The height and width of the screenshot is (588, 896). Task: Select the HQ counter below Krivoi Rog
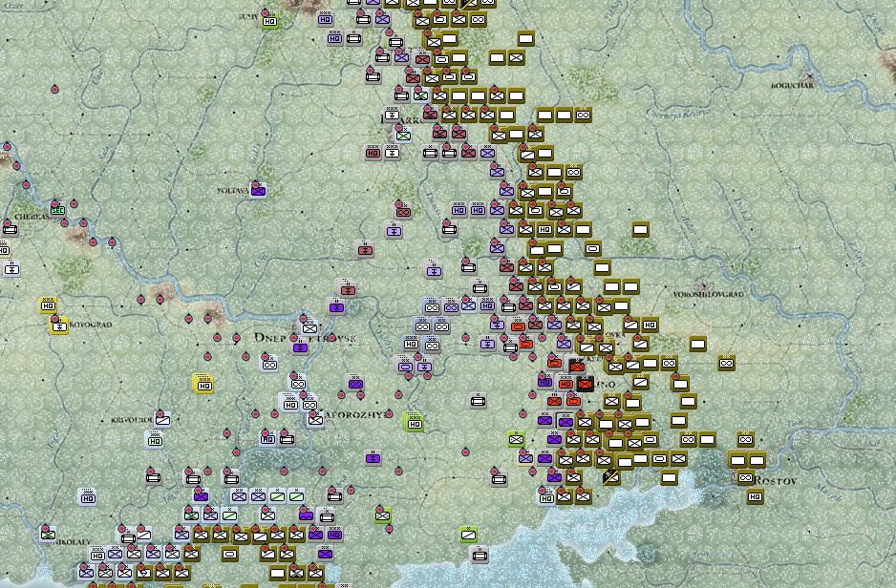pos(155,440)
